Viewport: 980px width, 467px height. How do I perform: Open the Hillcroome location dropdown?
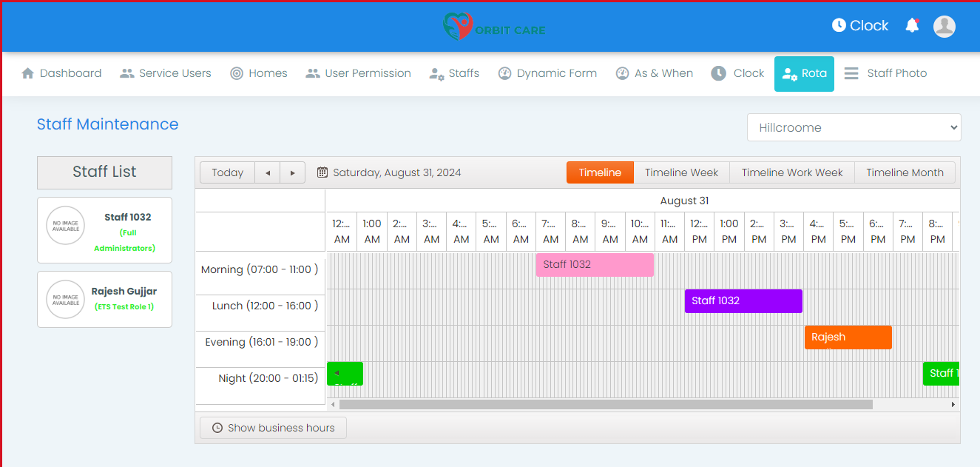click(x=854, y=127)
